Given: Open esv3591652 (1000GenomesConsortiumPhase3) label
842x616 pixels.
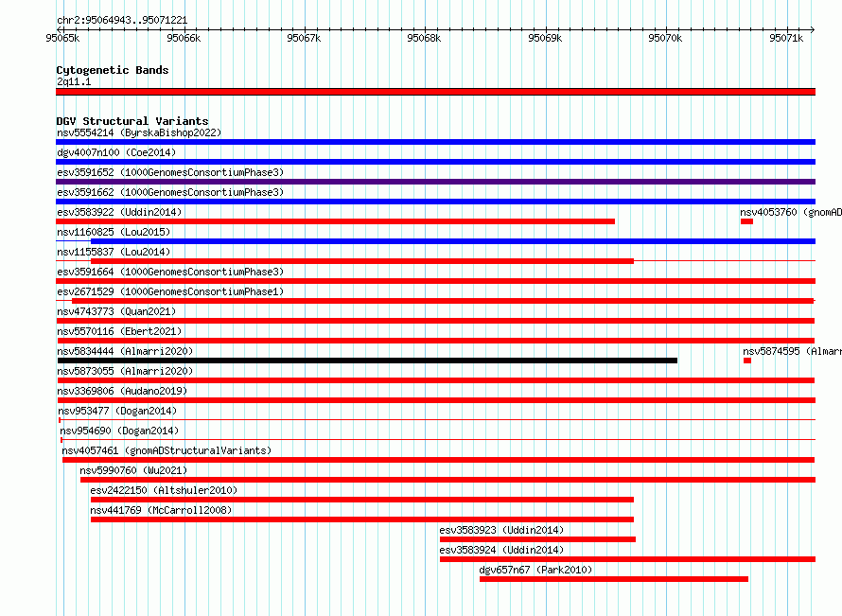Looking at the screenshot, I should tap(170, 172).
